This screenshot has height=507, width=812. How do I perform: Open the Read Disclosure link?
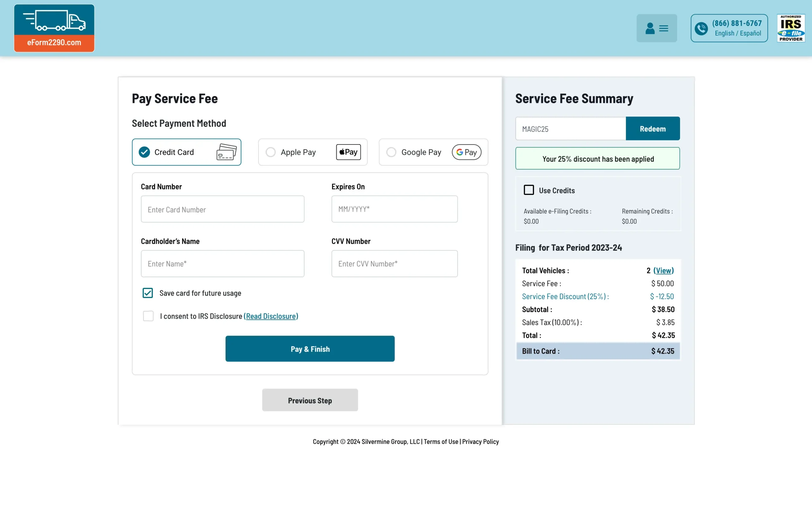click(x=271, y=316)
